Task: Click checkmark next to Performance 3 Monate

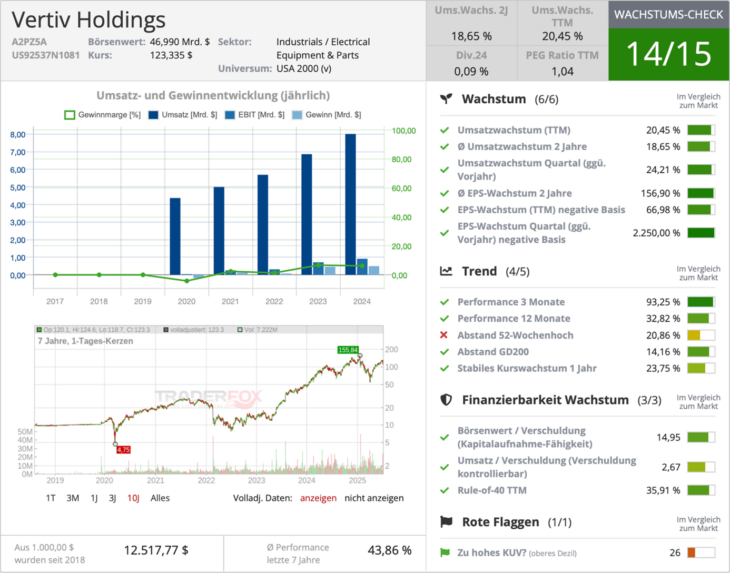Action: [x=445, y=302]
